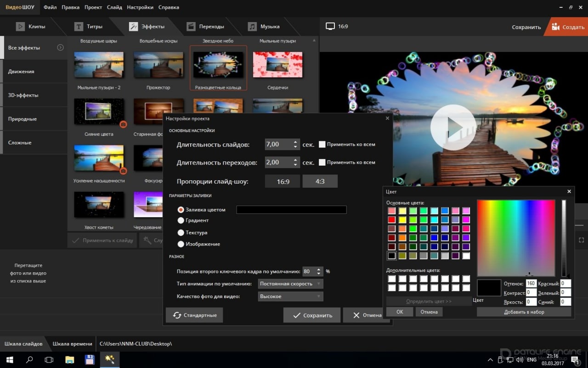Open the Проект menu

pyautogui.click(x=93, y=7)
